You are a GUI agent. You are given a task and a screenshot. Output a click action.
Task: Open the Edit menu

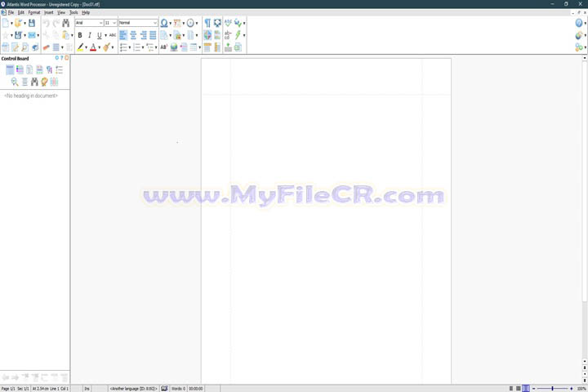(21, 12)
